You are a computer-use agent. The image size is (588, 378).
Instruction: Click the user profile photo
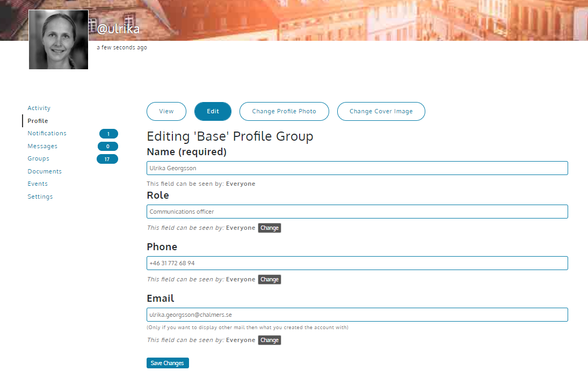(59, 39)
